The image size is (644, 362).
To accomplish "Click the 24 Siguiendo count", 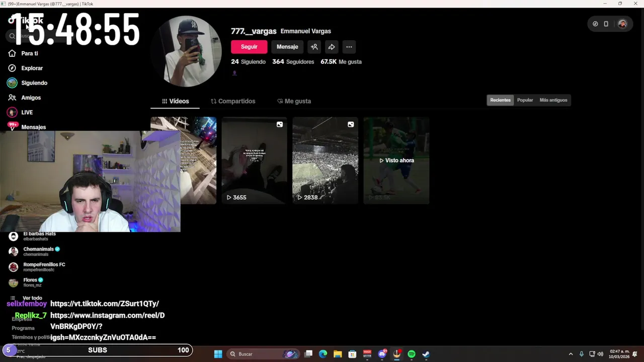I will pyautogui.click(x=248, y=62).
